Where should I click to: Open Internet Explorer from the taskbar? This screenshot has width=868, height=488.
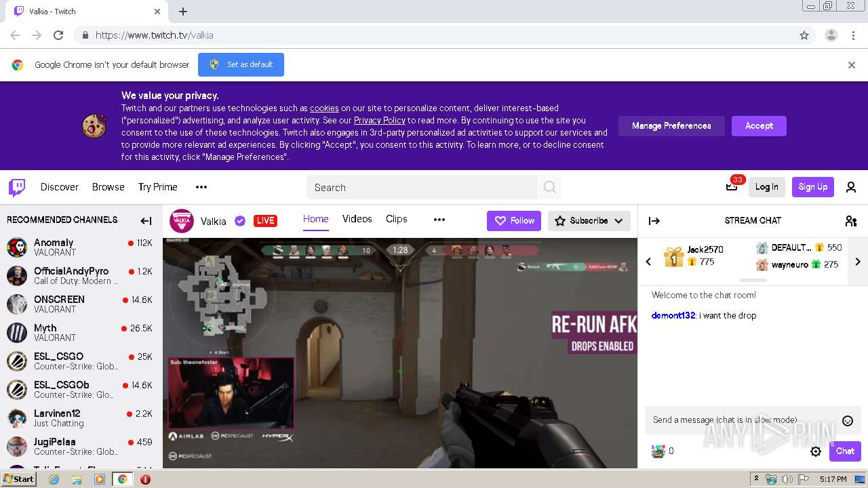[54, 479]
